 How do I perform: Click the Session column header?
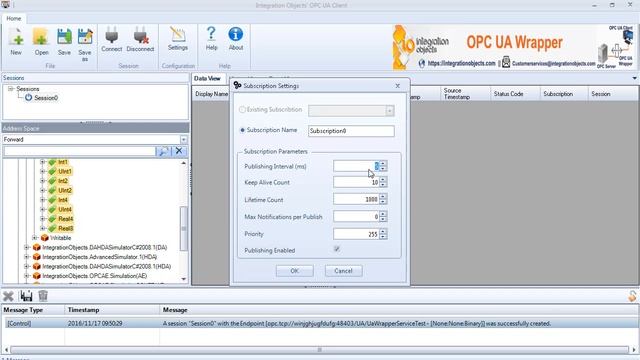(613, 94)
